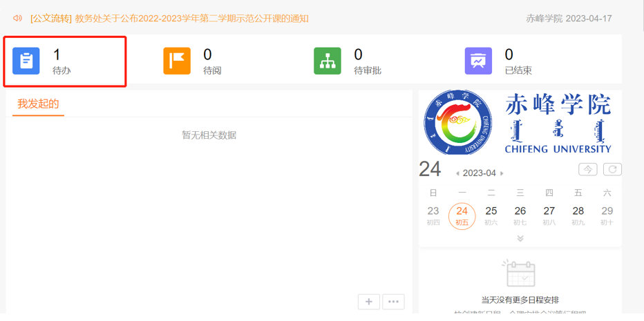Click the orange 待阅 flag icon
Viewport: 644px width, 321px height.
click(177, 61)
